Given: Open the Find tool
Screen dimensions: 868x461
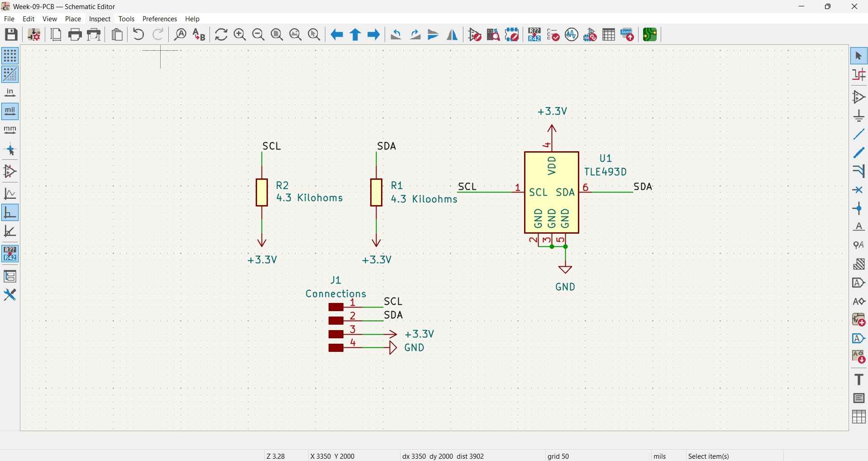Looking at the screenshot, I should click(181, 34).
